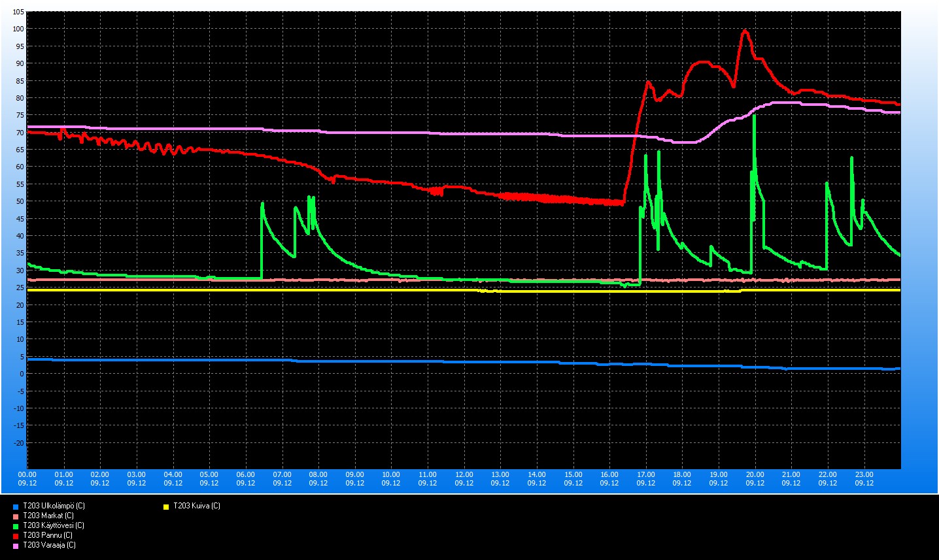Click the 17.00 time axis label
This screenshot has height=560, width=939.
tap(646, 474)
